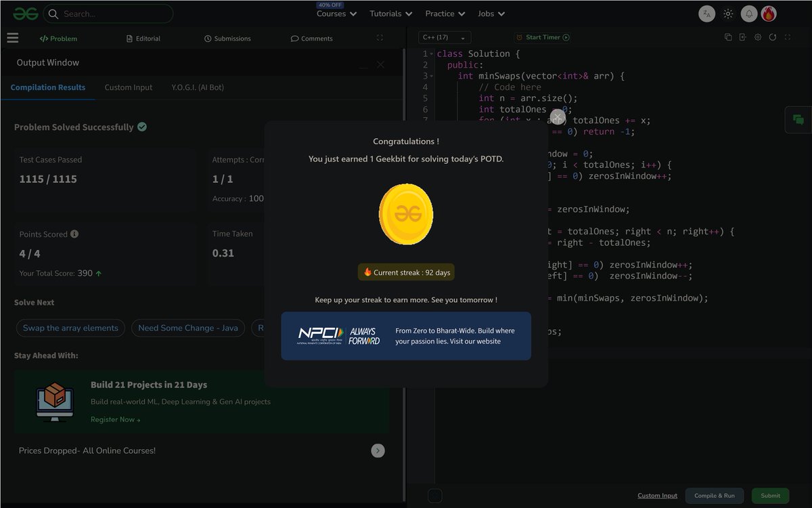Click the search magnifier icon
The height and width of the screenshot is (508, 812).
tap(53, 14)
